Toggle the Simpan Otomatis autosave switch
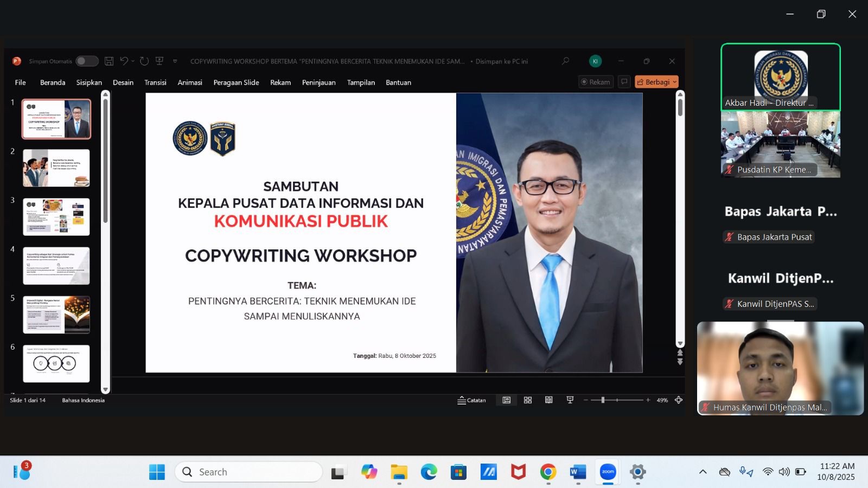This screenshot has width=868, height=488. tap(87, 61)
